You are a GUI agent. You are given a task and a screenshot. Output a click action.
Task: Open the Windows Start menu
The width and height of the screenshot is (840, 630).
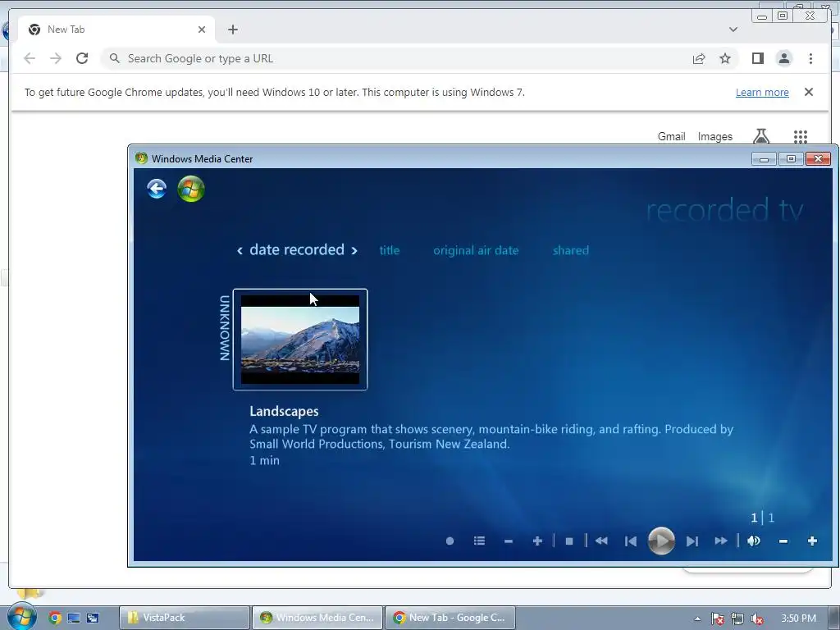(21, 617)
